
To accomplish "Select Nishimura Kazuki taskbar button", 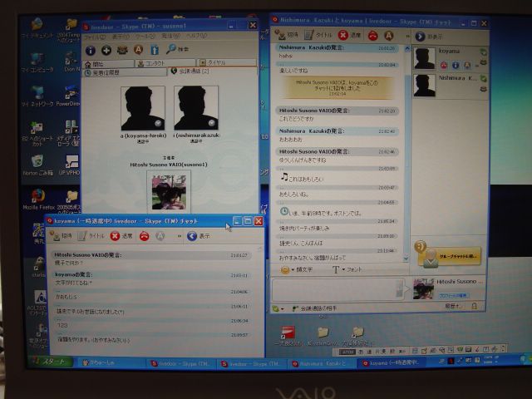I will click(323, 363).
